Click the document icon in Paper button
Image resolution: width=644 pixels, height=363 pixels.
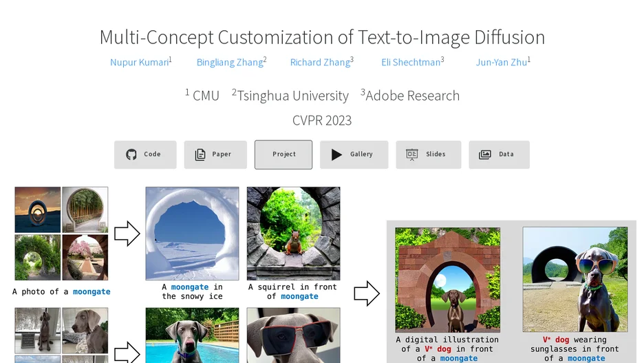pyautogui.click(x=200, y=154)
